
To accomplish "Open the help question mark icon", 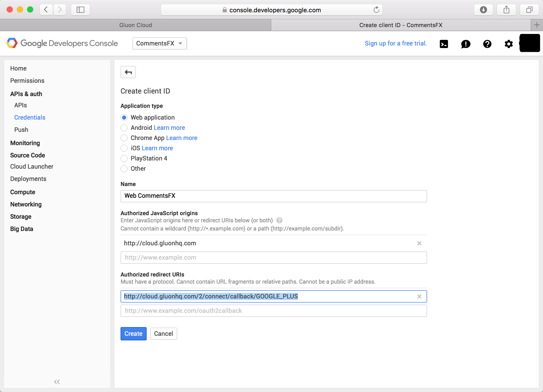I will pos(487,44).
